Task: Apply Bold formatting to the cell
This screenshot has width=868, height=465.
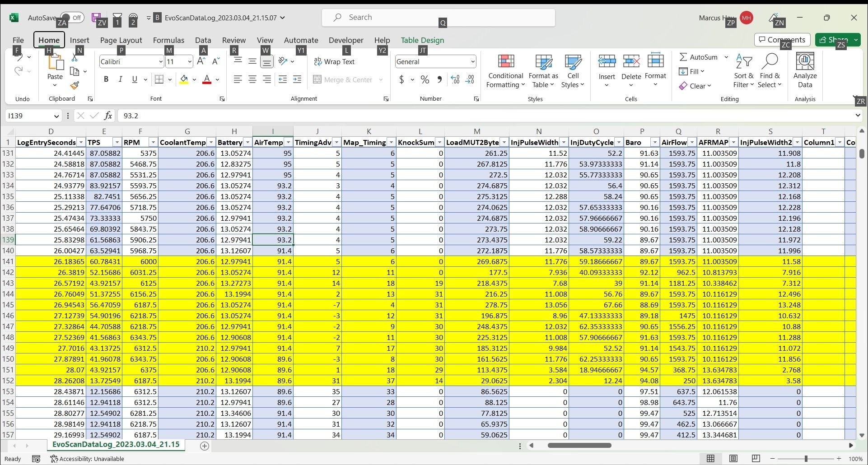Action: point(106,79)
